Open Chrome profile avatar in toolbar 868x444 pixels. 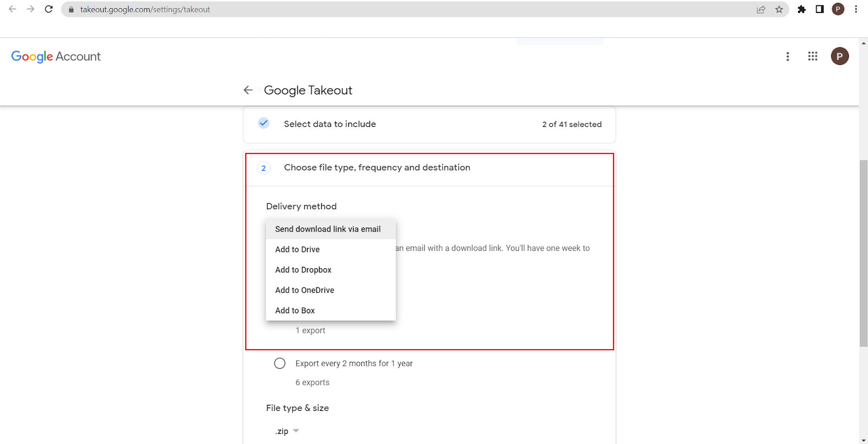click(838, 9)
